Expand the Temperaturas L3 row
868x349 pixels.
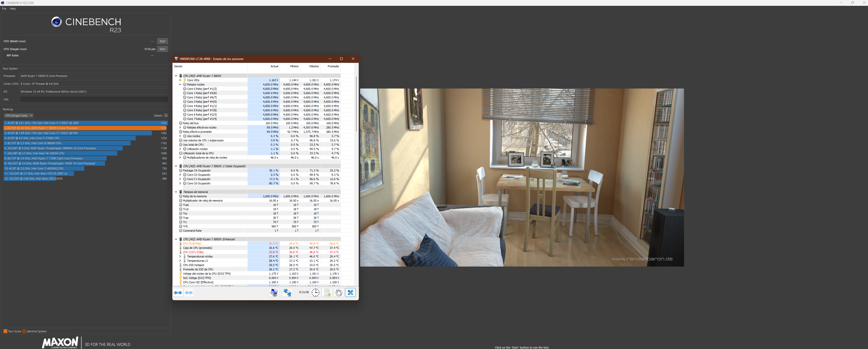tap(180, 261)
